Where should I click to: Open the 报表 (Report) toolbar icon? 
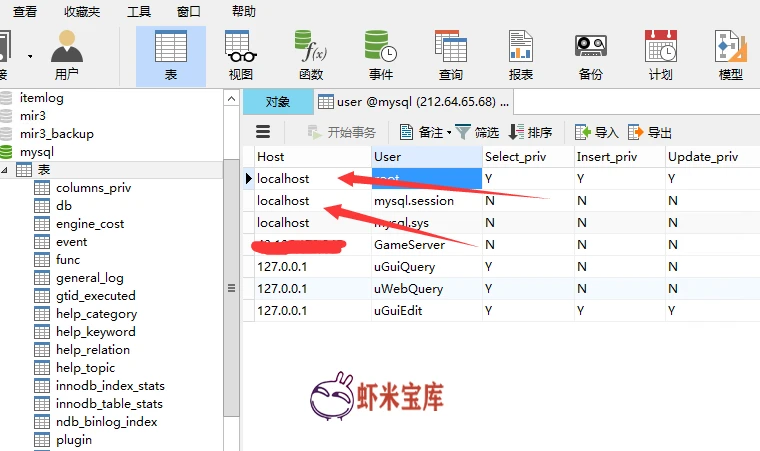coord(521,55)
